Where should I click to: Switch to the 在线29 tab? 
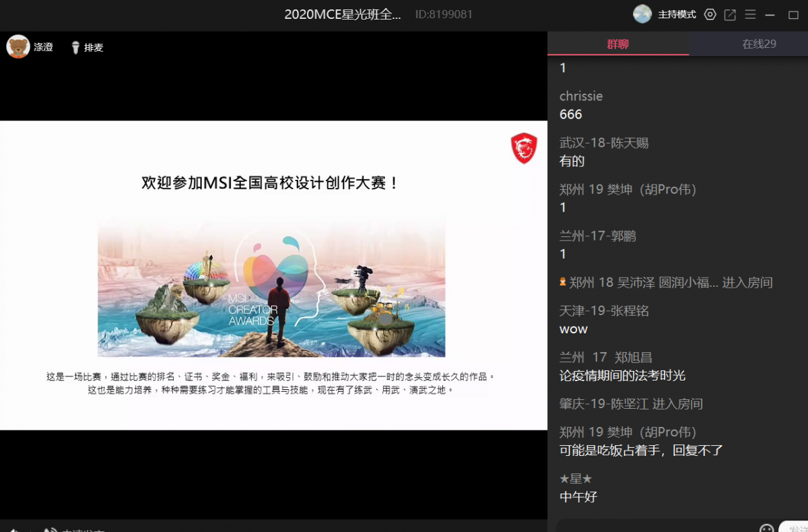pyautogui.click(x=759, y=44)
